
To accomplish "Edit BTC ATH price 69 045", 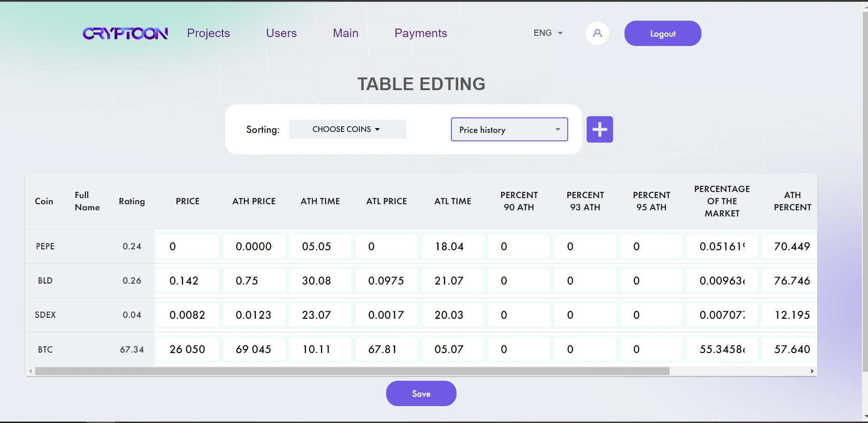I will coord(254,349).
